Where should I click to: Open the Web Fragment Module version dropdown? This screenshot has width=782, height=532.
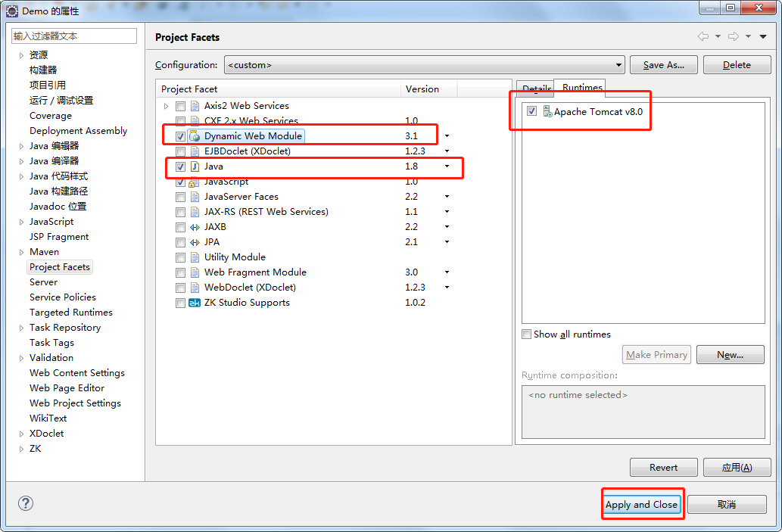(x=447, y=272)
